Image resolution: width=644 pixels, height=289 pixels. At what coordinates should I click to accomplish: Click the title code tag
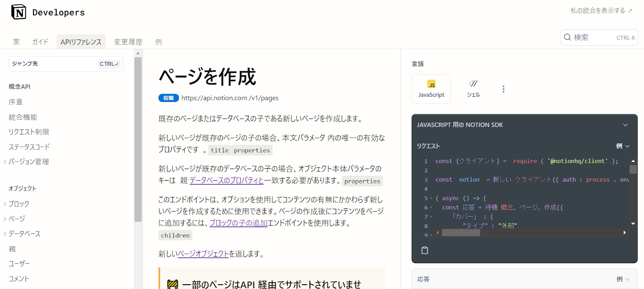coord(220,150)
